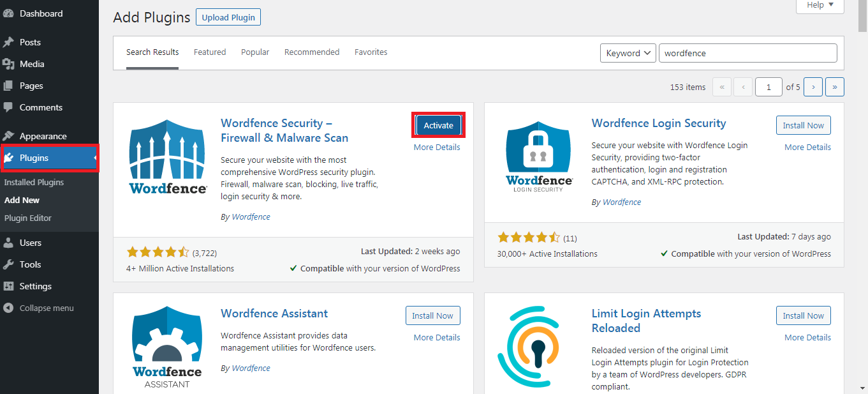Click '30,000+ Active Installations' text

click(547, 254)
